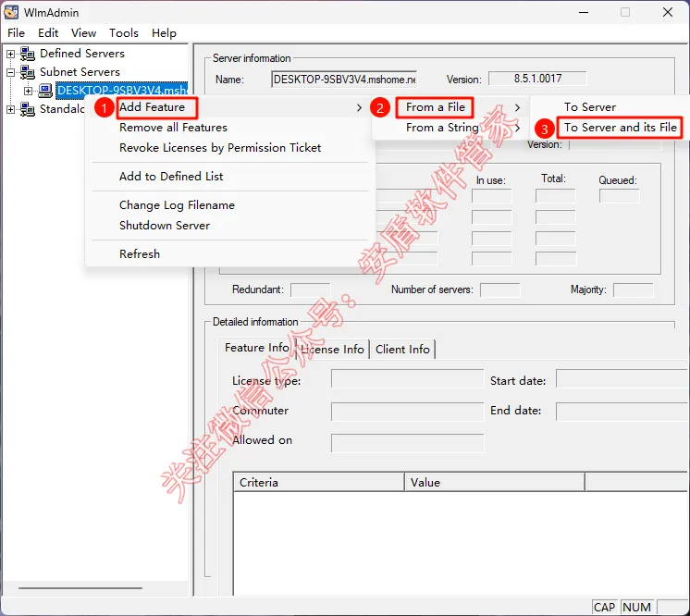The width and height of the screenshot is (690, 616).
Task: Select Defined Servers tree label
Action: point(82,54)
